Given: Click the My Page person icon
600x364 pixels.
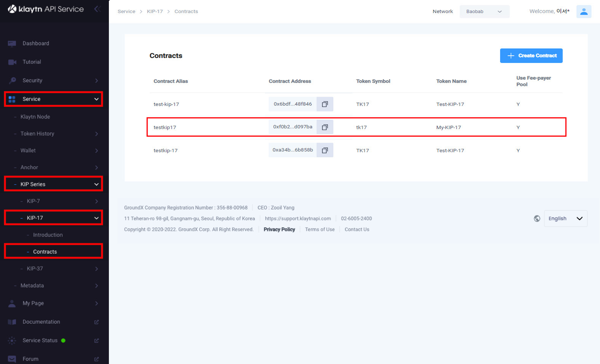Looking at the screenshot, I should [x=12, y=303].
